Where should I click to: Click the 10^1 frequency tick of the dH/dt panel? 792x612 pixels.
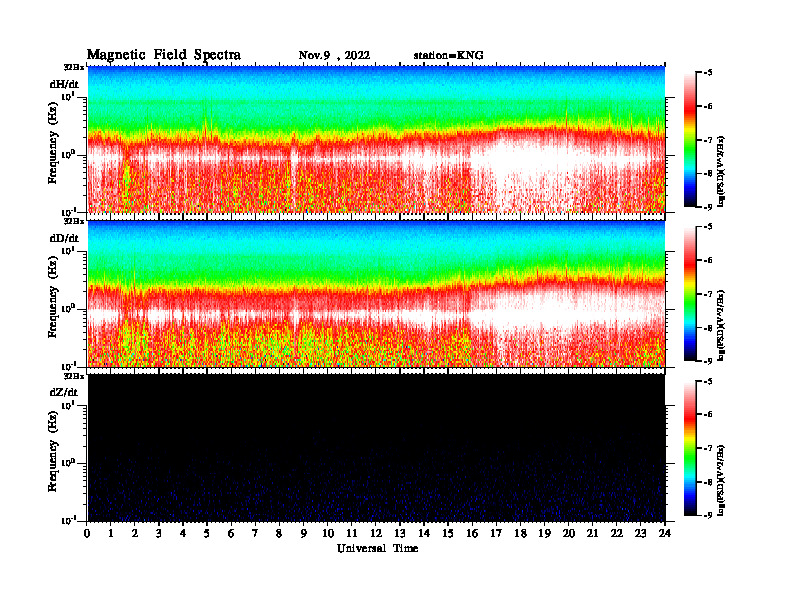pos(68,96)
